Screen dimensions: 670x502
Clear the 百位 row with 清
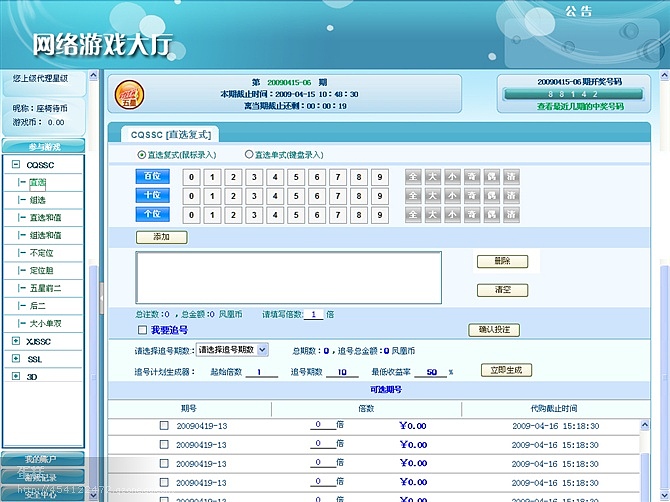click(511, 177)
